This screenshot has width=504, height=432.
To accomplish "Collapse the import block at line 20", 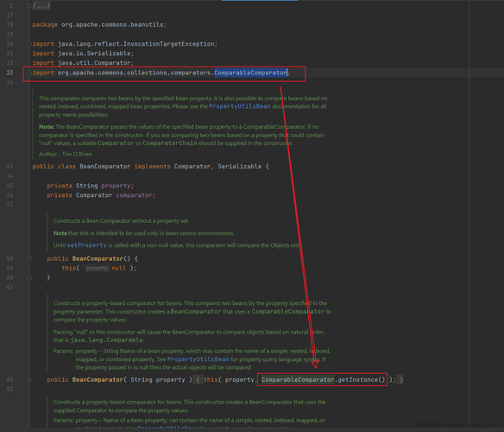I will 29,44.
